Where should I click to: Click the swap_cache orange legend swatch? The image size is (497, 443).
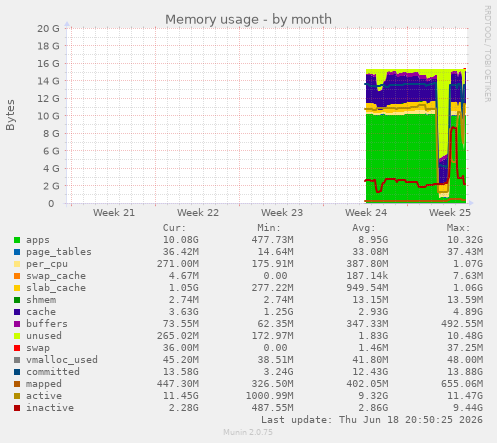17,276
